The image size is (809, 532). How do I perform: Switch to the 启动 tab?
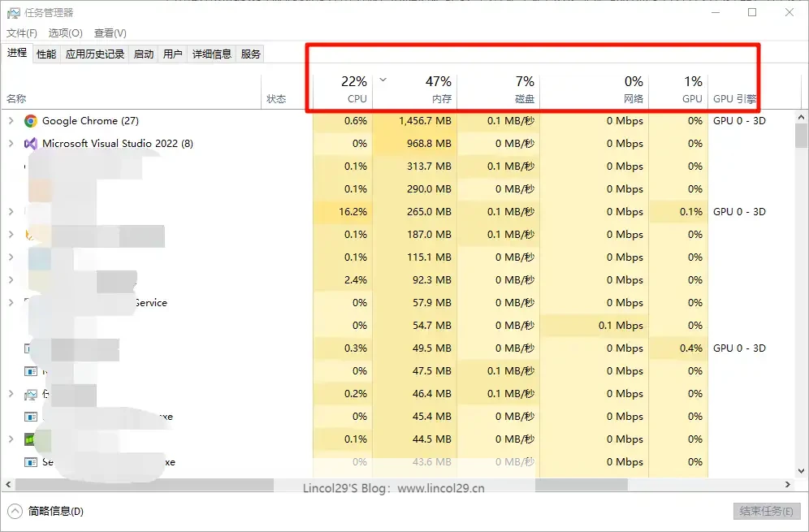click(144, 54)
